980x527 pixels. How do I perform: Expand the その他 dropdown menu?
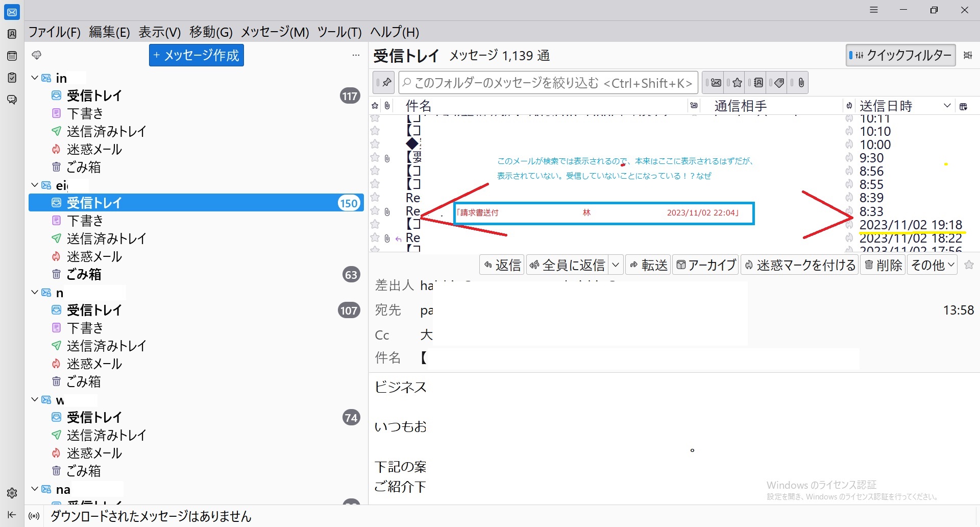[932, 265]
